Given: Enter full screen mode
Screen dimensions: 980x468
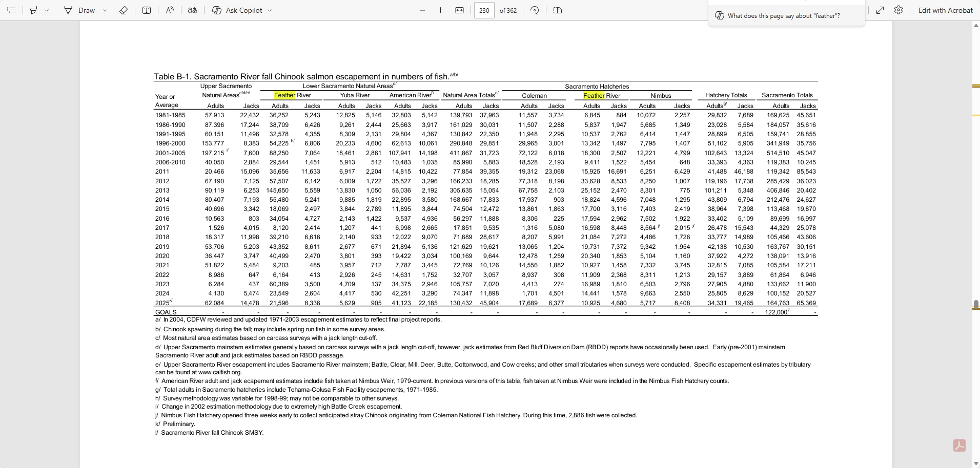Looking at the screenshot, I should point(880,10).
